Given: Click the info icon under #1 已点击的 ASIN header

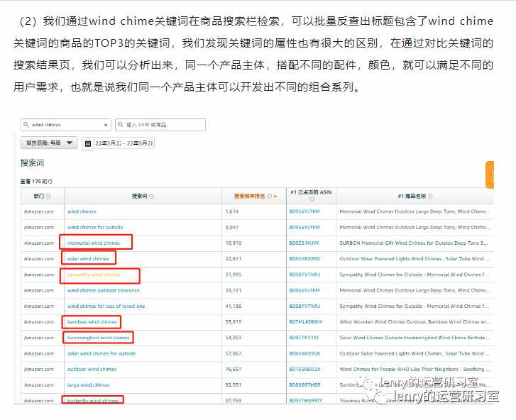Looking at the screenshot, I should pyautogui.click(x=312, y=199).
